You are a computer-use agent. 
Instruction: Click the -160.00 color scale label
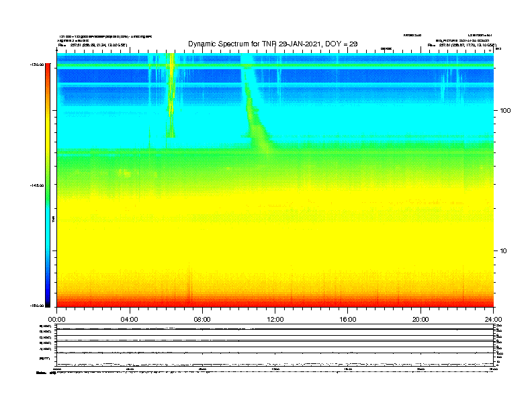[x=37, y=306]
